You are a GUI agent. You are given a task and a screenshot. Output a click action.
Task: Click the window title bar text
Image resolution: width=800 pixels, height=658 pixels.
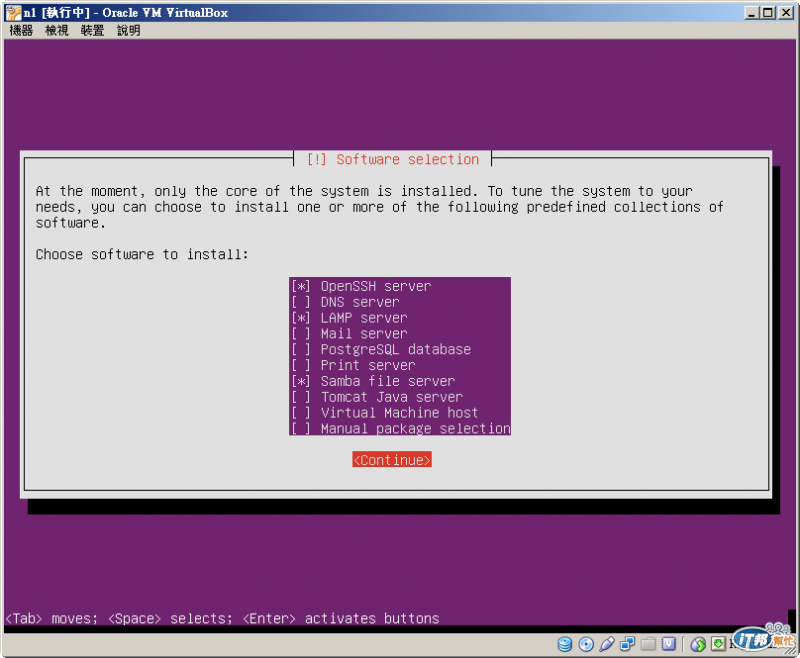click(x=126, y=13)
